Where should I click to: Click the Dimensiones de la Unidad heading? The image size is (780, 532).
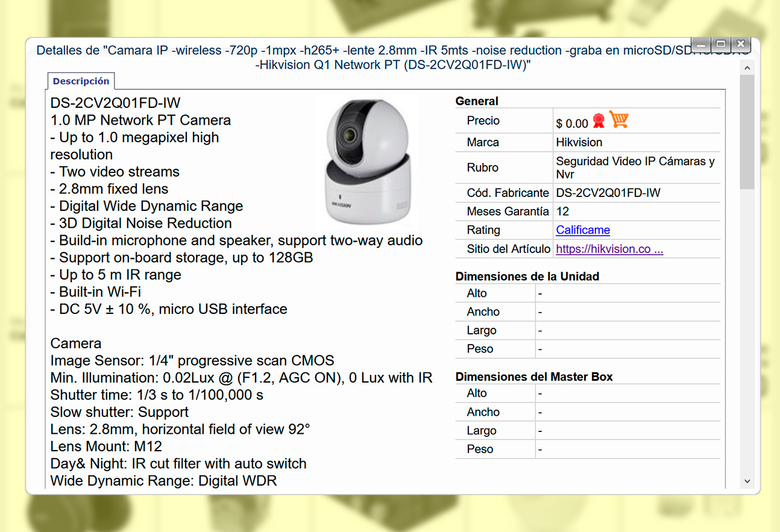(x=527, y=277)
